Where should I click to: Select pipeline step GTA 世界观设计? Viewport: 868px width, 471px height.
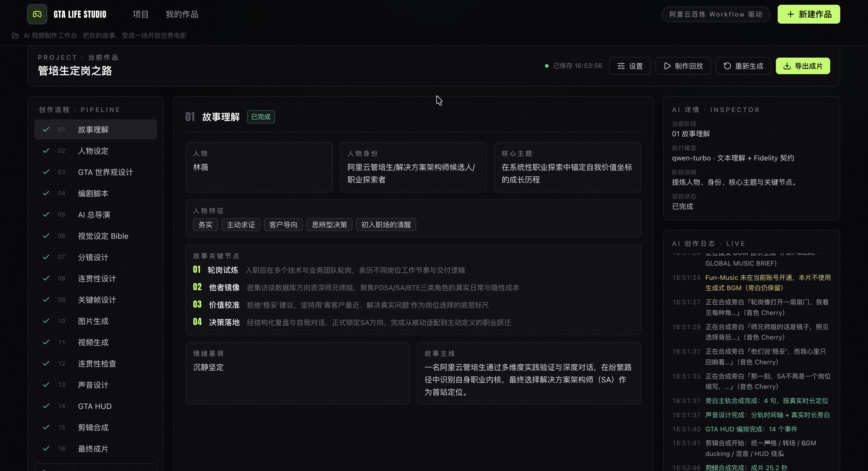click(95, 172)
